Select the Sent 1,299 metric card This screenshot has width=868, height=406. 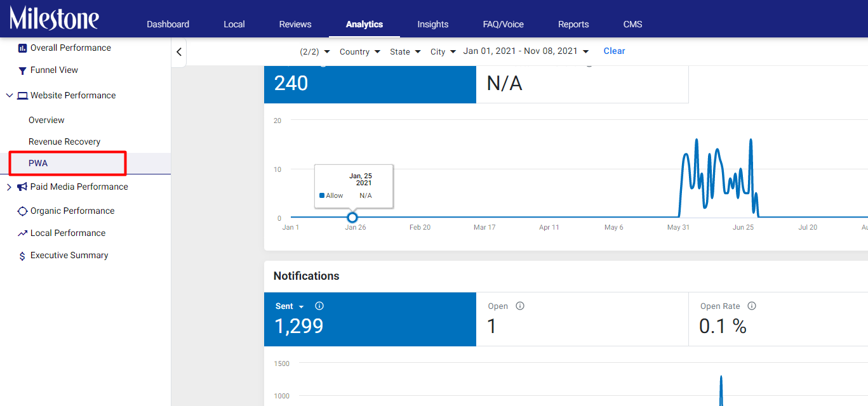pos(370,319)
